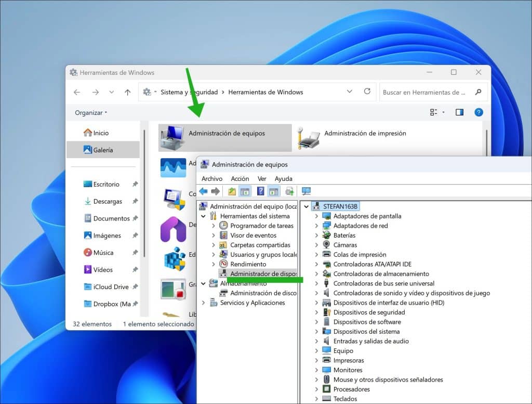Select Administración del equipo (local) root

248,206
